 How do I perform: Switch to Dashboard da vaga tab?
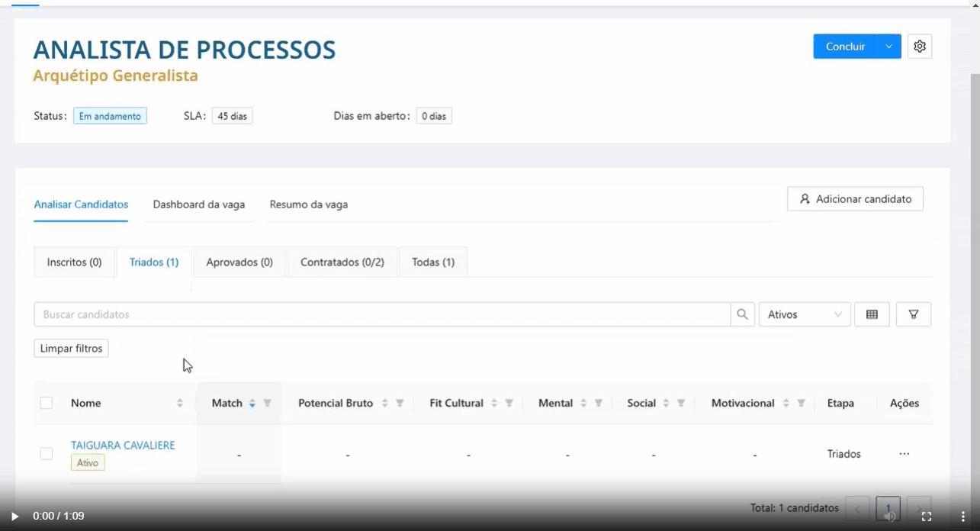coord(199,204)
